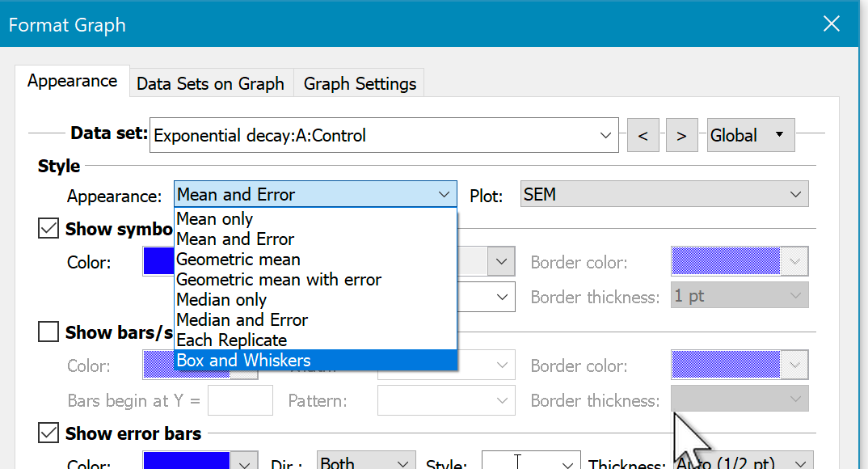This screenshot has height=469, width=868.
Task: Click the Bars begin at Y field
Action: [240, 400]
